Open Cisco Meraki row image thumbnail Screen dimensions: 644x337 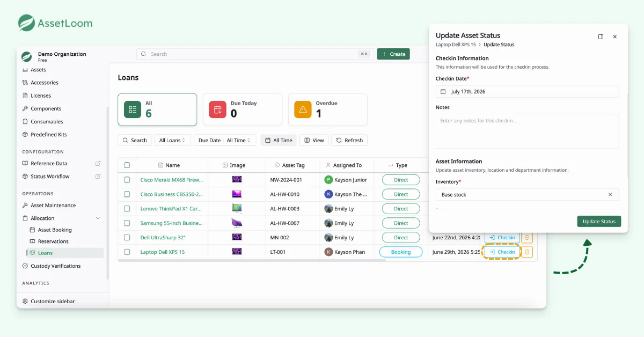click(237, 180)
